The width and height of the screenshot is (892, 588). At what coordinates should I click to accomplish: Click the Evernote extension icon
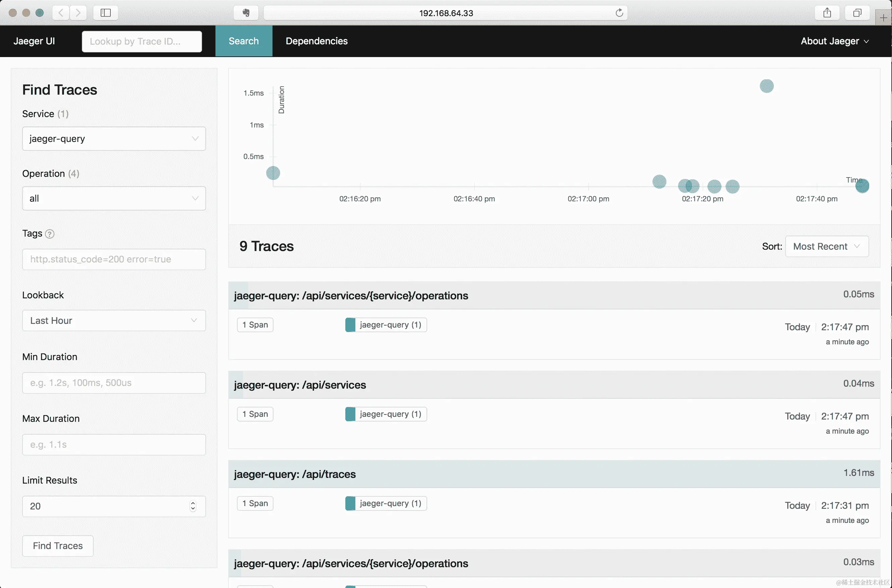pos(246,13)
